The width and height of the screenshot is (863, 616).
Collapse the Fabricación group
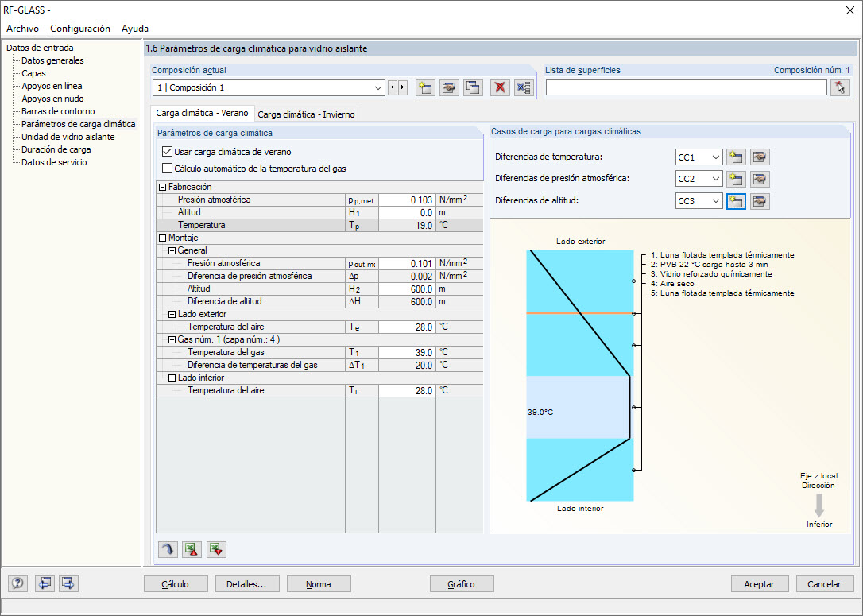point(162,187)
